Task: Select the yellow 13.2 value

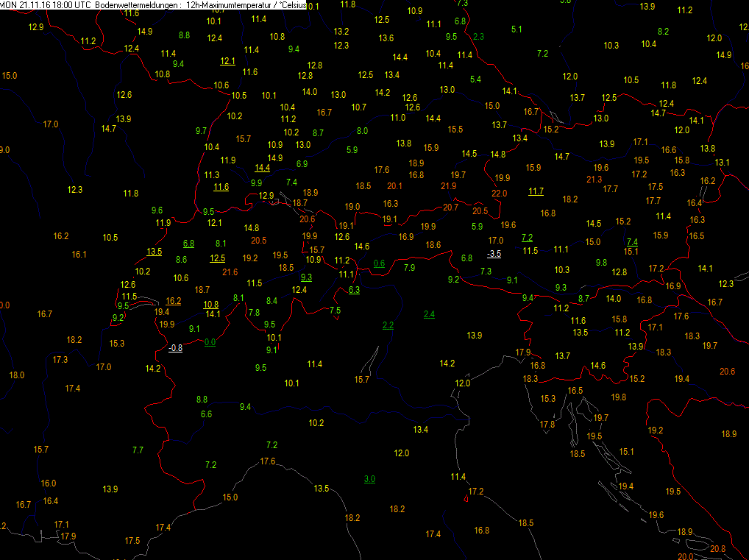Action: (341, 32)
